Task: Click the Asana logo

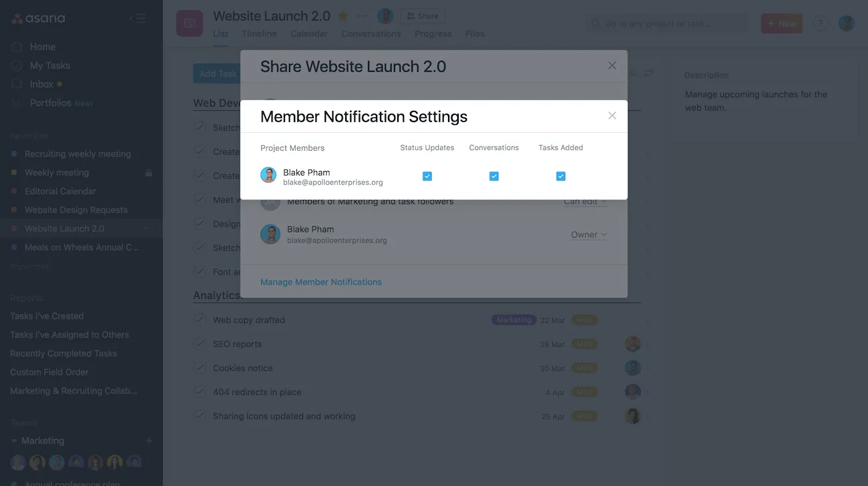Action: click(x=37, y=19)
